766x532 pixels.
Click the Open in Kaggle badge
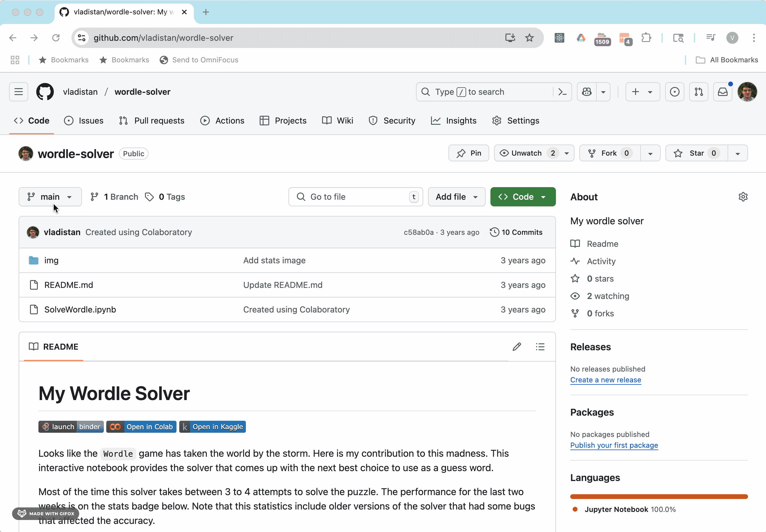(x=213, y=427)
